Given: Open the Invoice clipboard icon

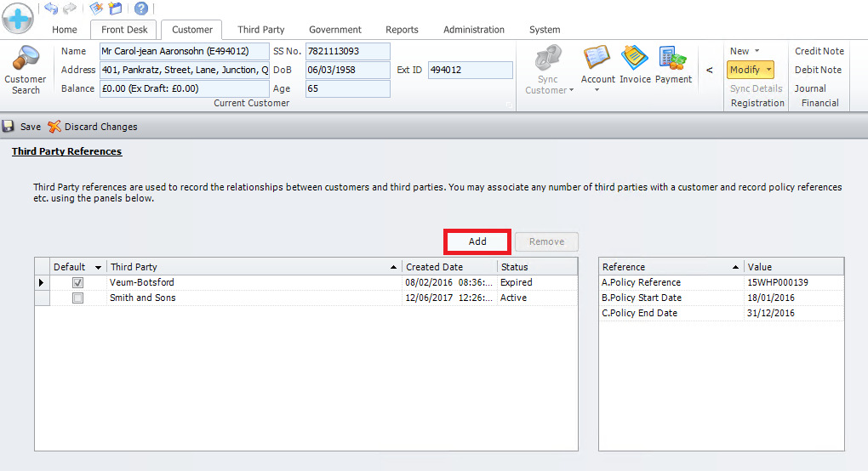Looking at the screenshot, I should [x=635, y=60].
